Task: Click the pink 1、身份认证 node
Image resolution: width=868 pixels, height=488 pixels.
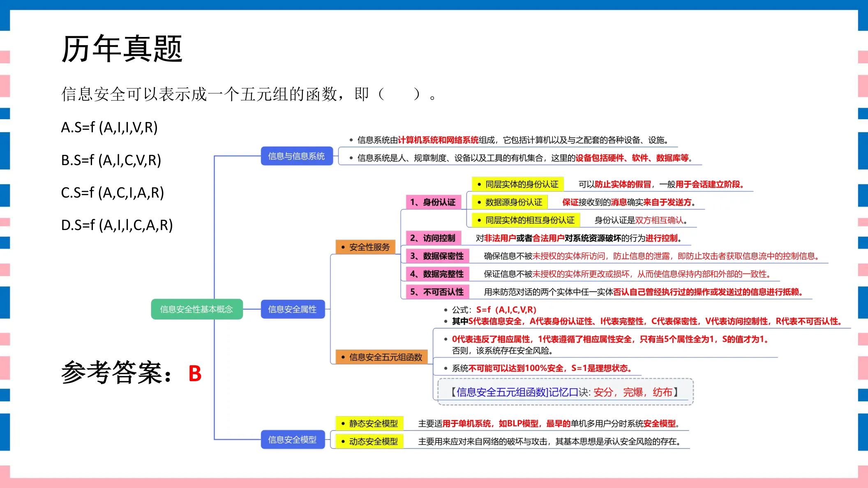Action: [x=434, y=202]
